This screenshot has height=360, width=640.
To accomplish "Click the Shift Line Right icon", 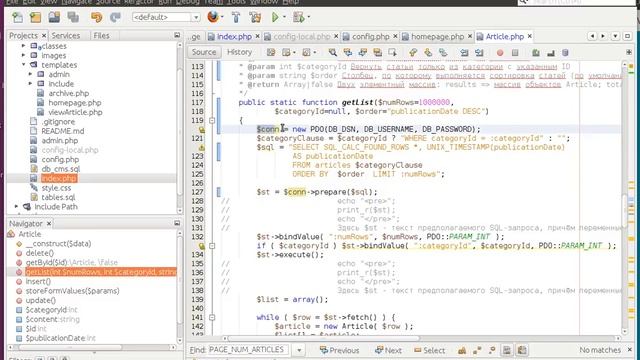I will coord(479,52).
